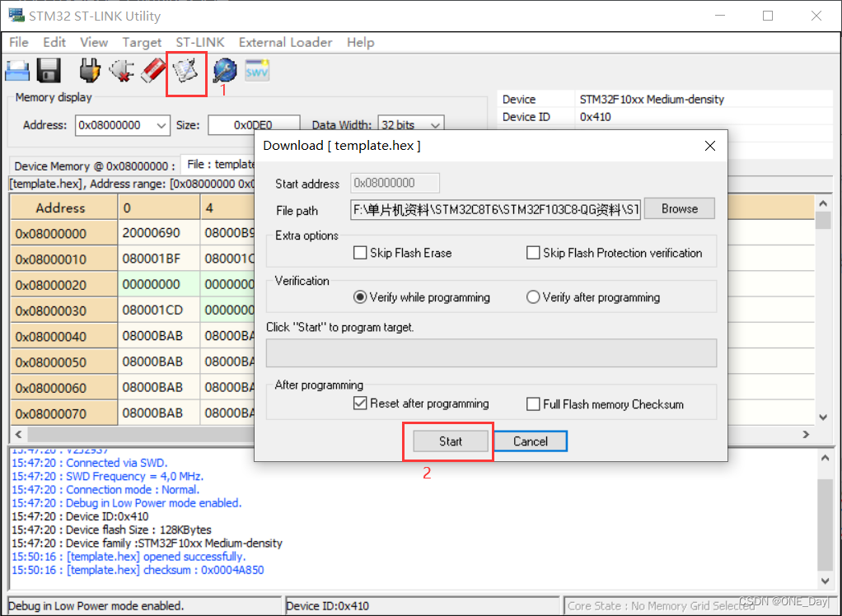The height and width of the screenshot is (616, 842).
Task: Disconnect from target toolbar icon
Action: coord(121,71)
